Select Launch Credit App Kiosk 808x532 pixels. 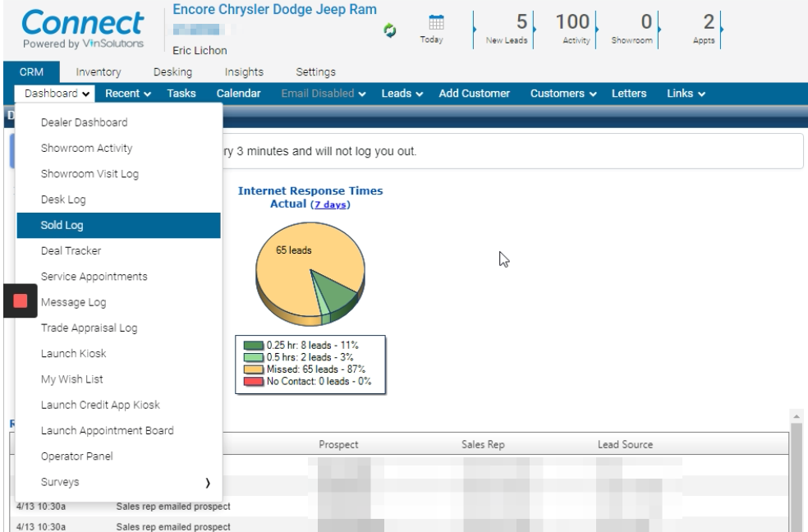click(118, 406)
